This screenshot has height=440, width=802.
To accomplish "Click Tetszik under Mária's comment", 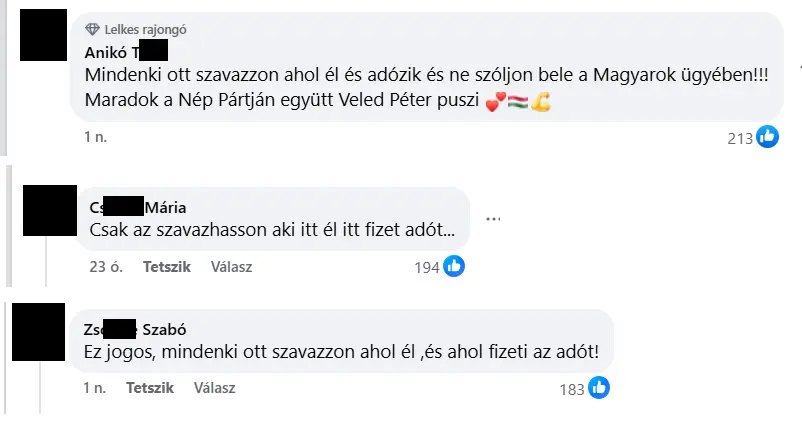I will coord(167,267).
